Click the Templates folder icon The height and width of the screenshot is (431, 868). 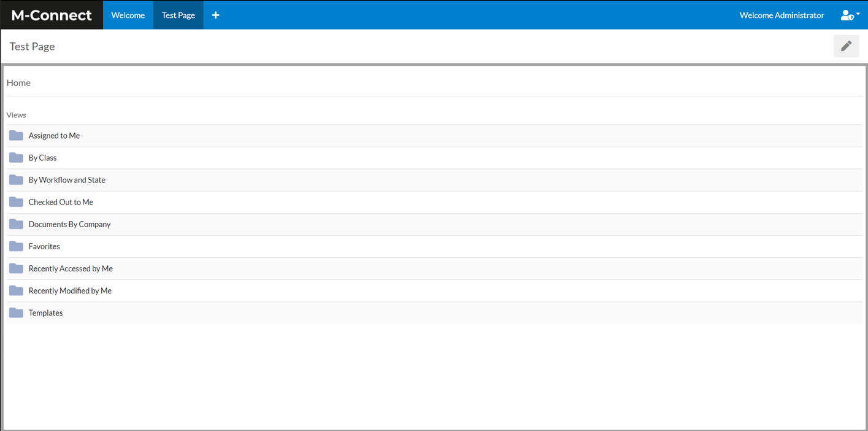(x=15, y=313)
